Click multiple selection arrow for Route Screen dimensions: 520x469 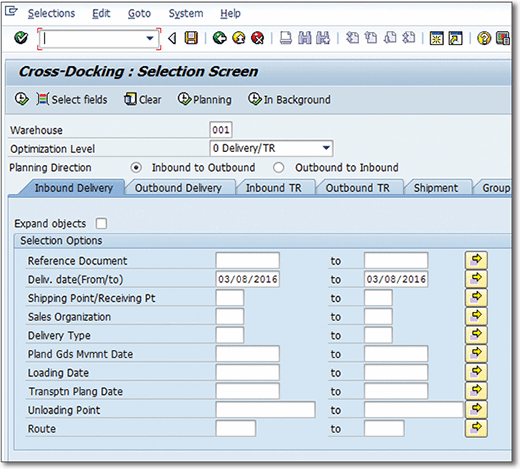476,428
